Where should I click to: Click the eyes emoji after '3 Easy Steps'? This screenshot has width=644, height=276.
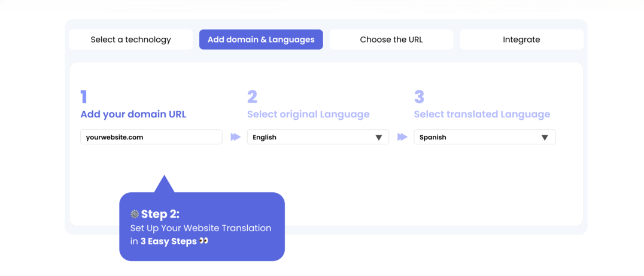(203, 241)
